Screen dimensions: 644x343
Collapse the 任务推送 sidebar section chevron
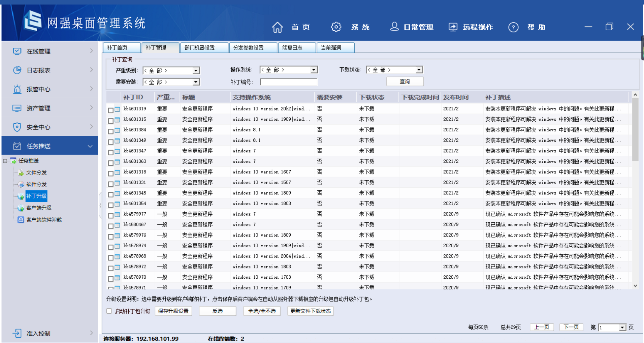(x=90, y=146)
